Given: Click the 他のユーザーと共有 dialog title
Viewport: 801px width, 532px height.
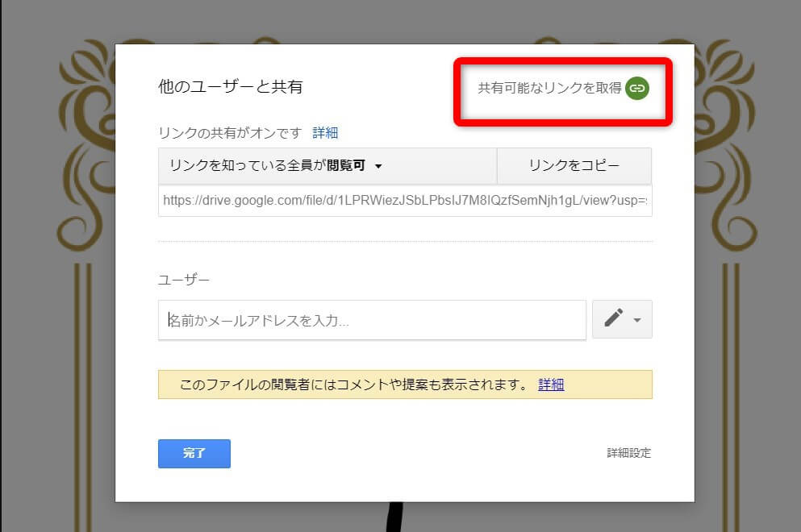Looking at the screenshot, I should (x=230, y=87).
